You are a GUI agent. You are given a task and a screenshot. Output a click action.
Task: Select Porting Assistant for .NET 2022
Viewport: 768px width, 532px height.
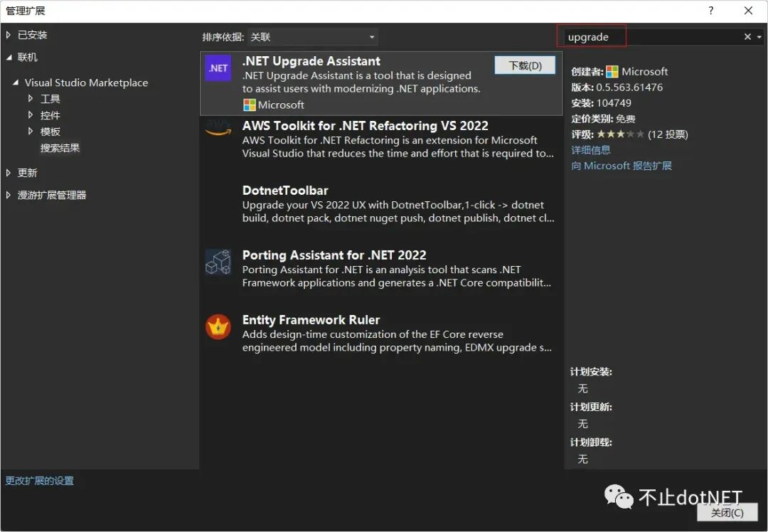[334, 255]
